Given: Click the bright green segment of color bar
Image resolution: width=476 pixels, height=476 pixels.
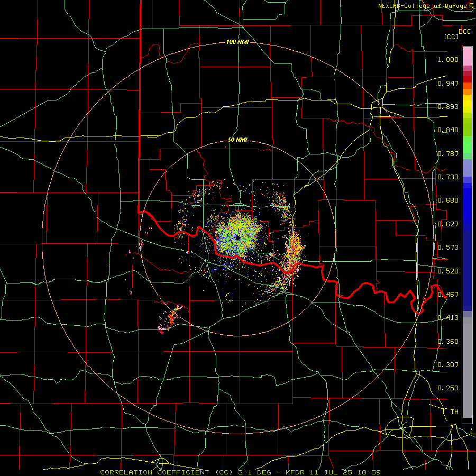Looking at the screenshot, I should point(467,144).
